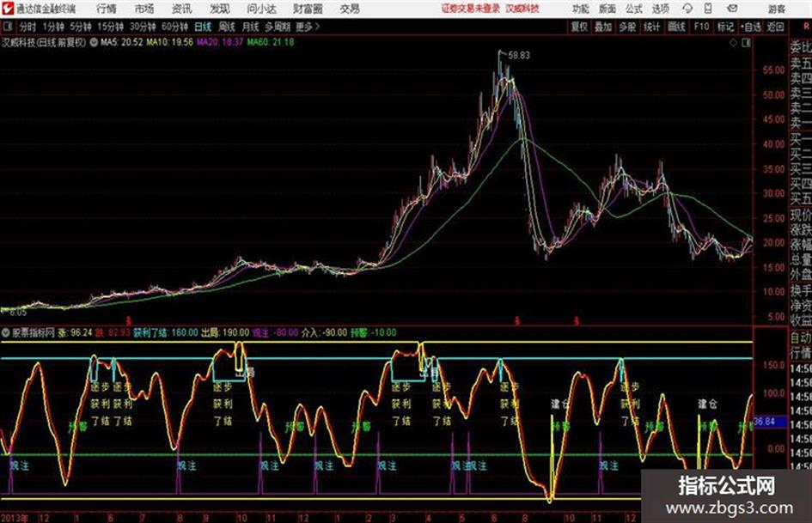The image size is (812, 523).
Task: Select the 月线 monthly period tab
Action: pyautogui.click(x=250, y=27)
